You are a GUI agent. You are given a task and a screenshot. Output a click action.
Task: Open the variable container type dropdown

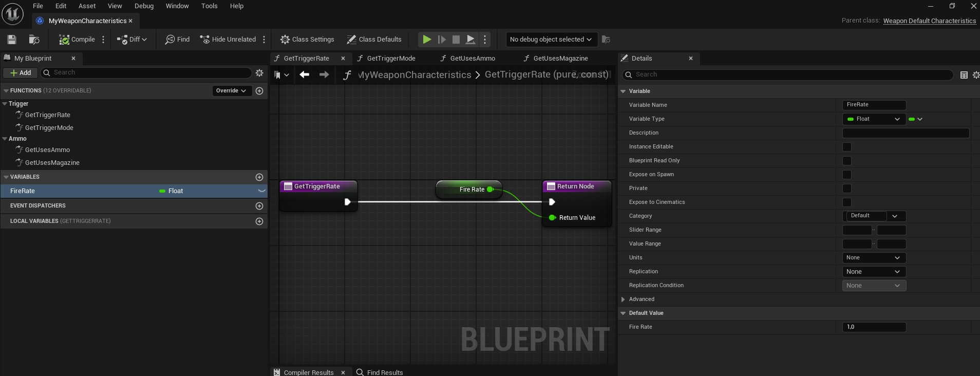[x=916, y=119]
